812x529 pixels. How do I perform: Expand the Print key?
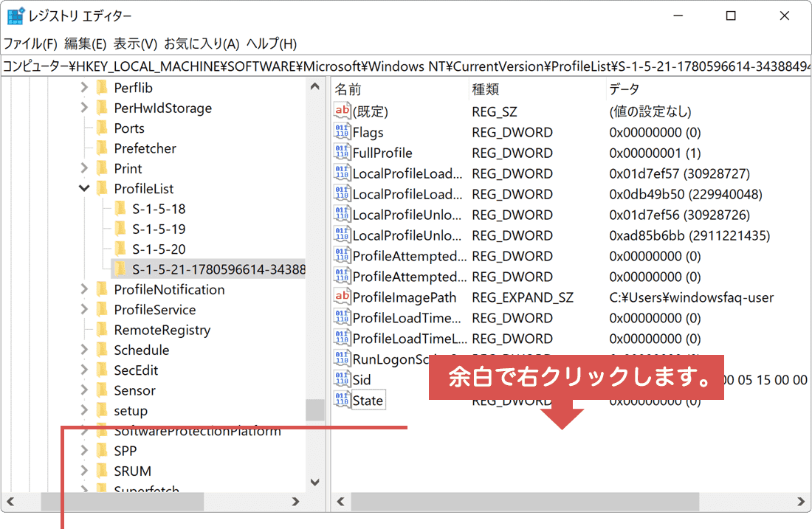click(84, 168)
